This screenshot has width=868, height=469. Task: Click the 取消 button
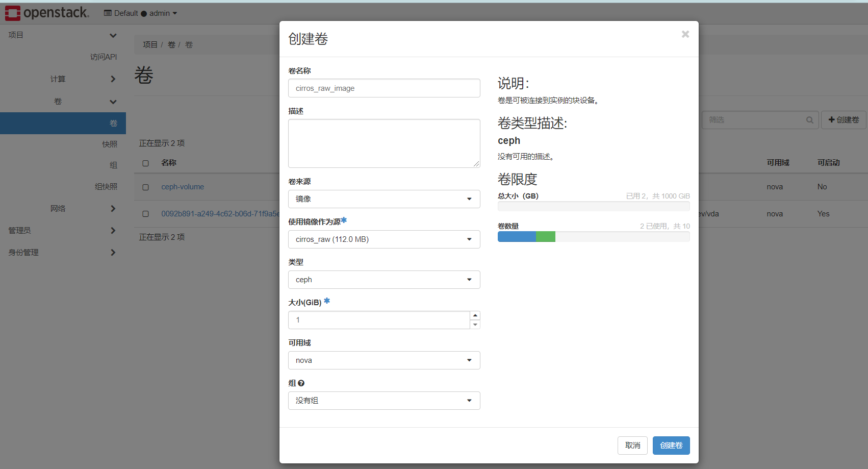point(632,446)
